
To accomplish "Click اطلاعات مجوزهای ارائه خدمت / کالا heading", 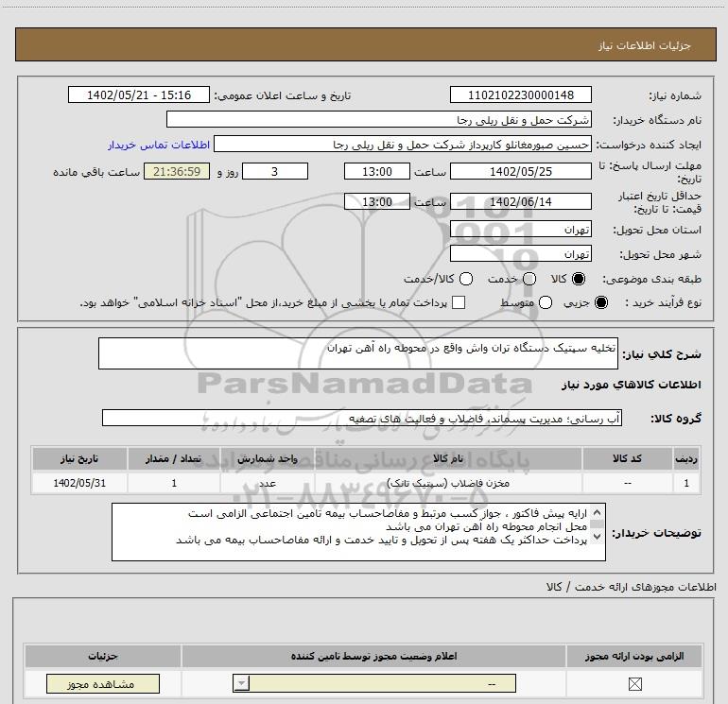I will 631,587.
